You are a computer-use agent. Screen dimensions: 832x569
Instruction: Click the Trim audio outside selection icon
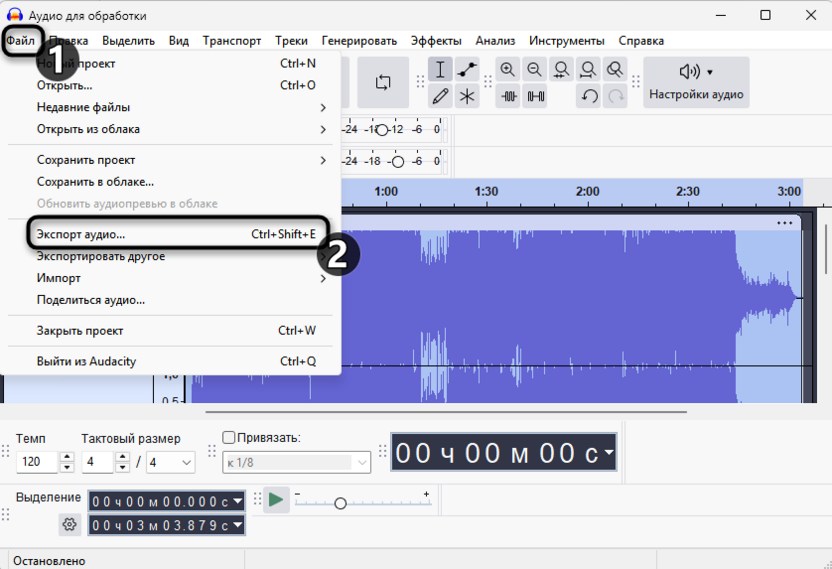point(510,96)
